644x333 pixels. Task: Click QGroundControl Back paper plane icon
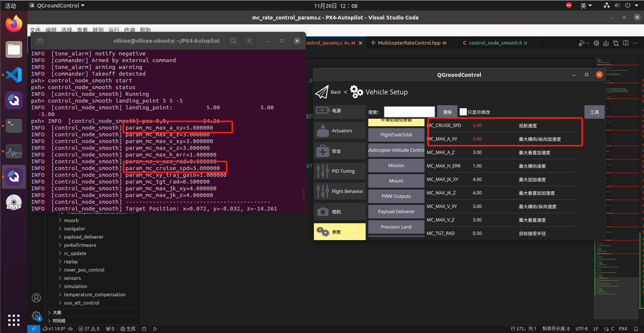[x=322, y=92]
